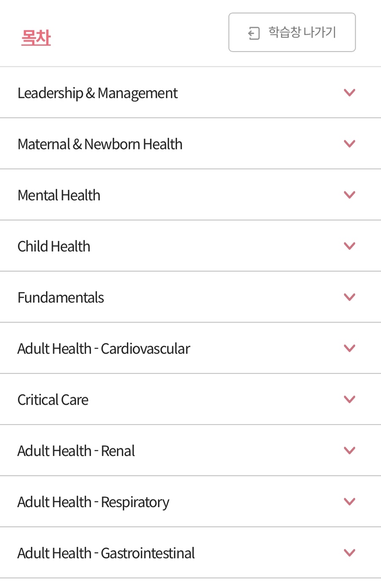Image resolution: width=381 pixels, height=588 pixels.
Task: Expand Adult Health - Gastrointestinal chevron
Action: click(x=349, y=552)
